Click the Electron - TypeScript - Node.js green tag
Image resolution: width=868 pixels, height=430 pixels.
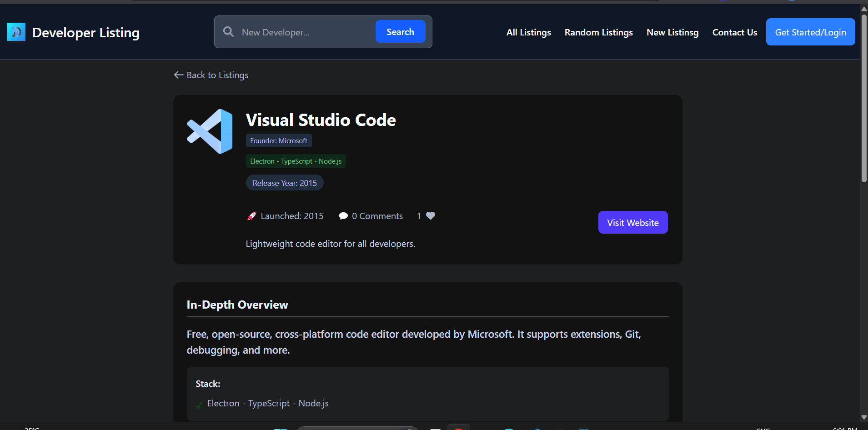(x=296, y=161)
